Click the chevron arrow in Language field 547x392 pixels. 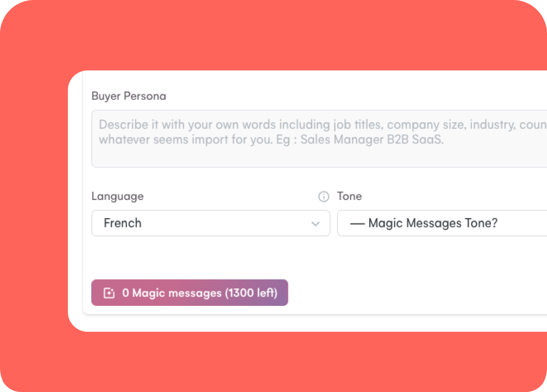315,224
